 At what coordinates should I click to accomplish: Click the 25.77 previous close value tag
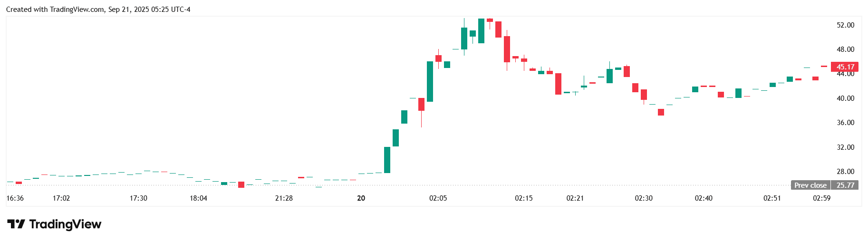845,185
